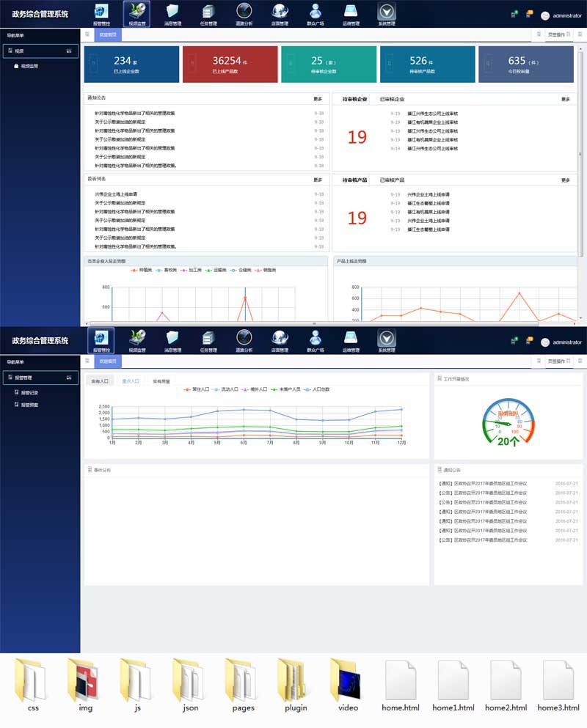Screen dimensions: 587x728
Task: Collapse the 报警管理 sidebar menu group
Action: [40, 377]
